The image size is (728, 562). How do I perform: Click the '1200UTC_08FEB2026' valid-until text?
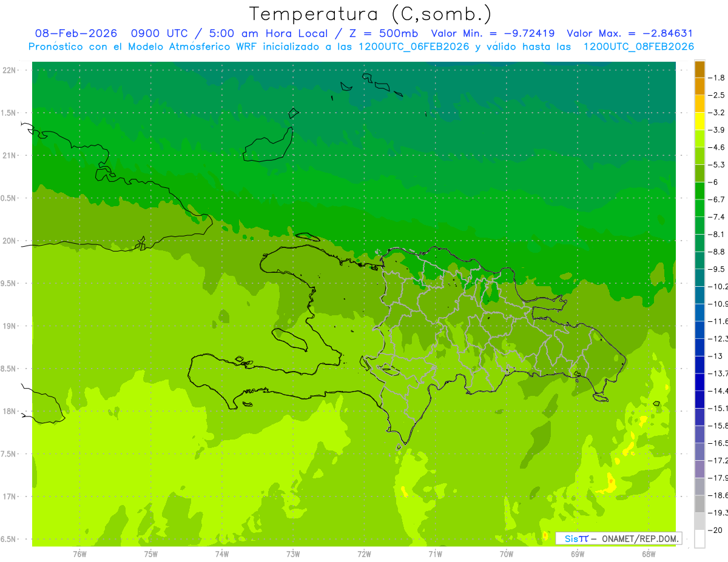coord(639,47)
